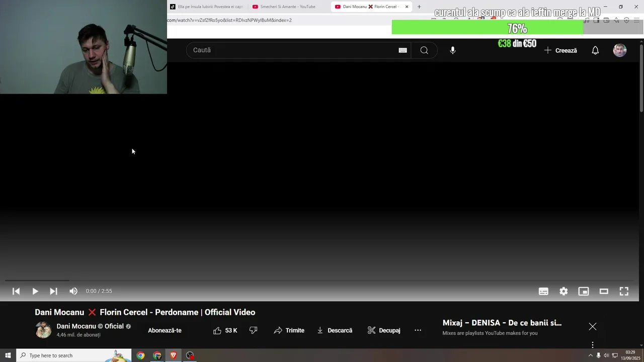The width and height of the screenshot is (644, 362).
Task: Skip to the next video
Action: click(53, 291)
